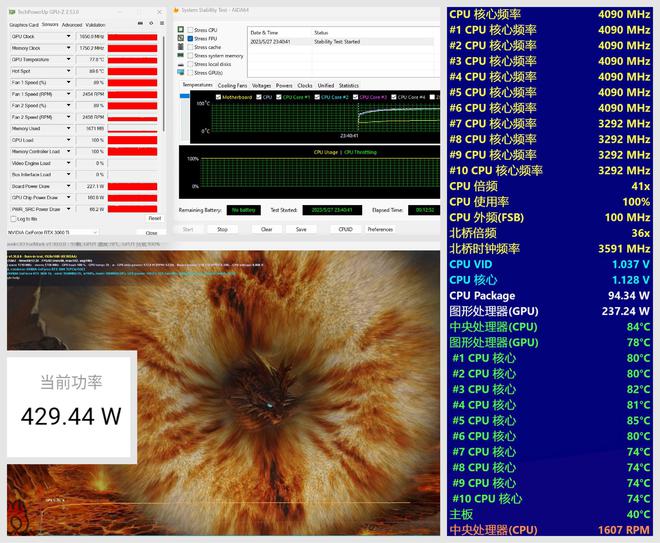The image size is (660, 543).
Task: Enable Stress GPU(s) checkbox
Action: point(190,73)
